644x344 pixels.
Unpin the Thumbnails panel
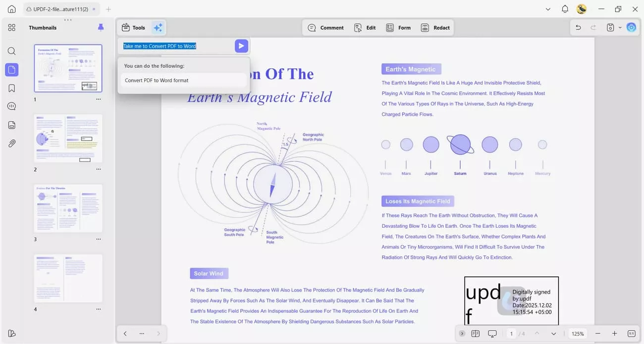pyautogui.click(x=101, y=27)
